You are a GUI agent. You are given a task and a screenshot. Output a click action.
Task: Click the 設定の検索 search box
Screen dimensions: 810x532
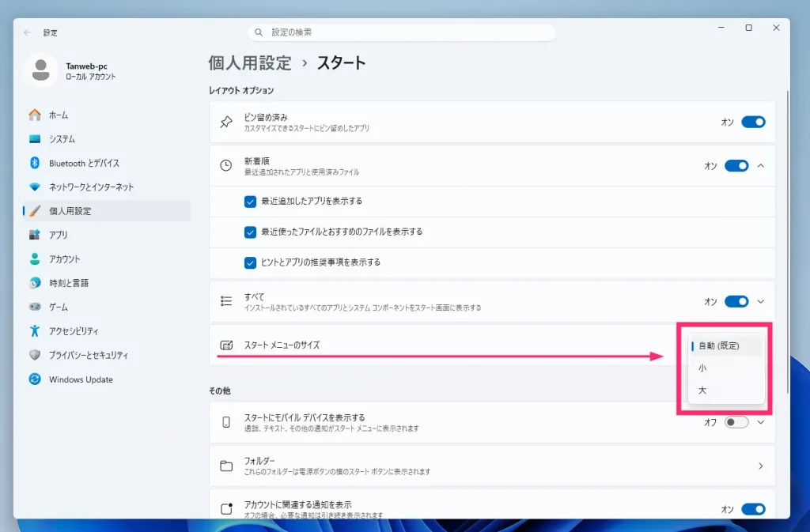pos(401,32)
